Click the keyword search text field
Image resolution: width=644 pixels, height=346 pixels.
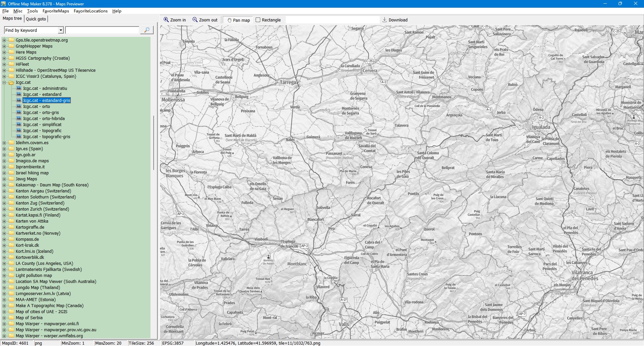102,30
